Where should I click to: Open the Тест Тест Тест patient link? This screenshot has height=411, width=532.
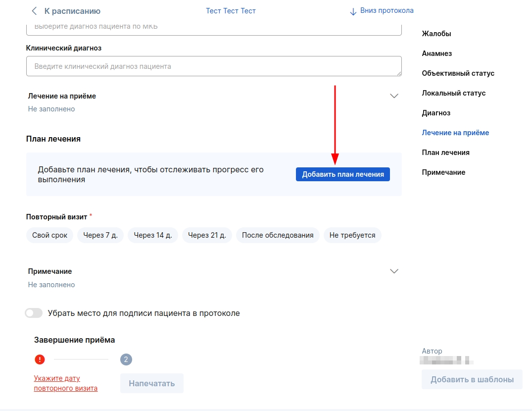point(231,11)
